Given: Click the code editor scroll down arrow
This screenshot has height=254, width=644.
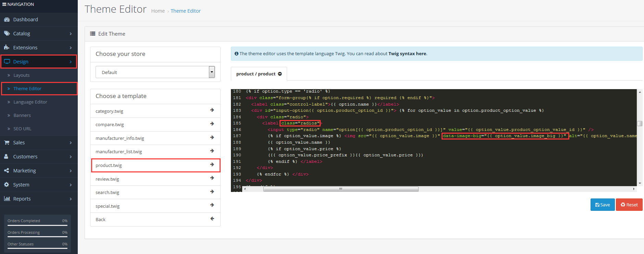Looking at the screenshot, I should (640, 183).
